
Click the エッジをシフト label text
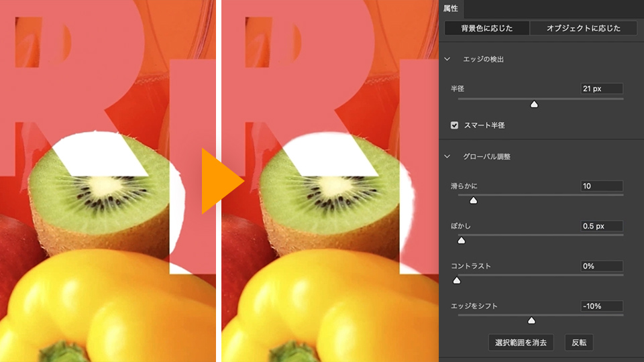[x=474, y=306]
